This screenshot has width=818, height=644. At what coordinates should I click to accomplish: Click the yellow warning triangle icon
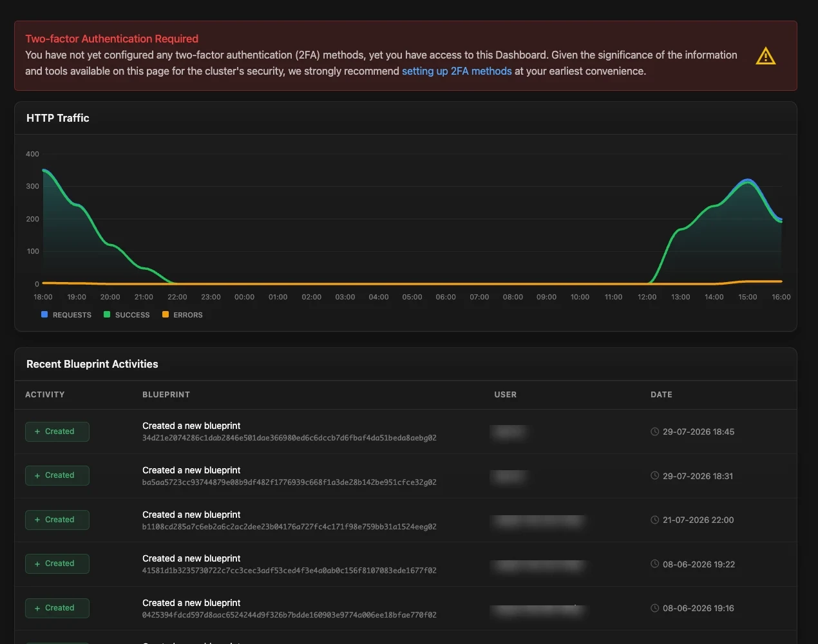tap(765, 56)
